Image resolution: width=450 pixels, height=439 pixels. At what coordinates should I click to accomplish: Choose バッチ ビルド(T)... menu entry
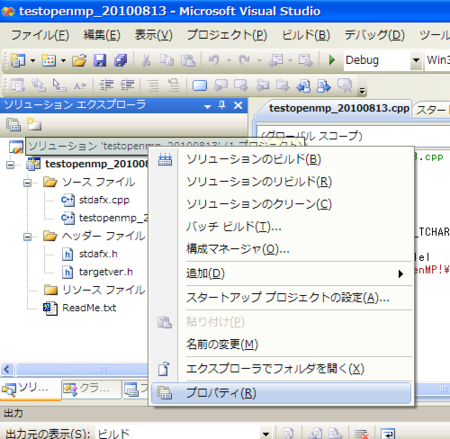click(x=281, y=227)
